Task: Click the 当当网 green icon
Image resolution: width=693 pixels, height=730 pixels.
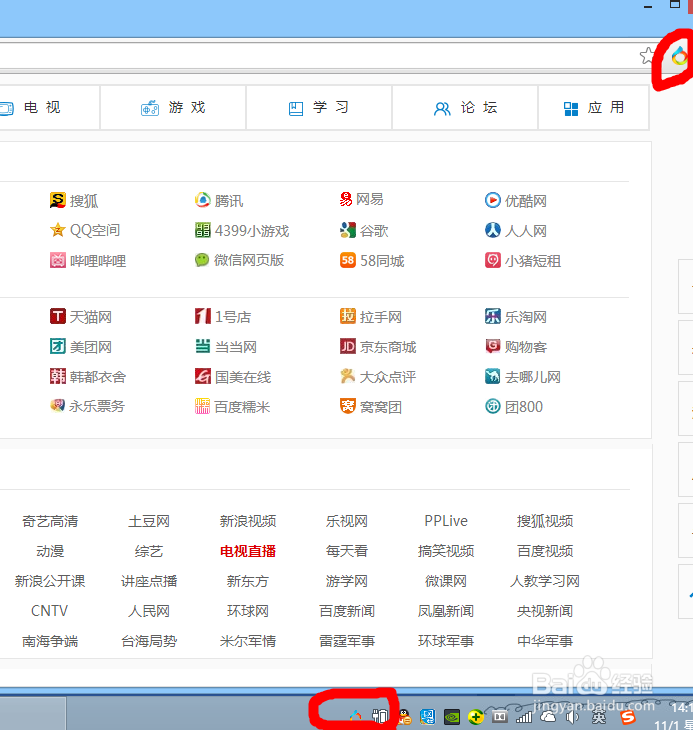Action: [202, 346]
